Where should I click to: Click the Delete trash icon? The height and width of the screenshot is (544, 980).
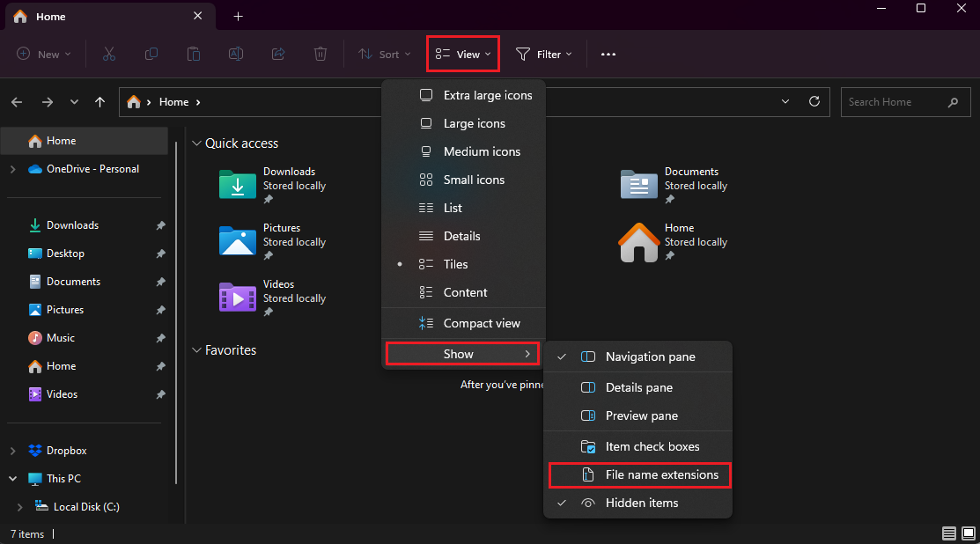[x=321, y=54]
